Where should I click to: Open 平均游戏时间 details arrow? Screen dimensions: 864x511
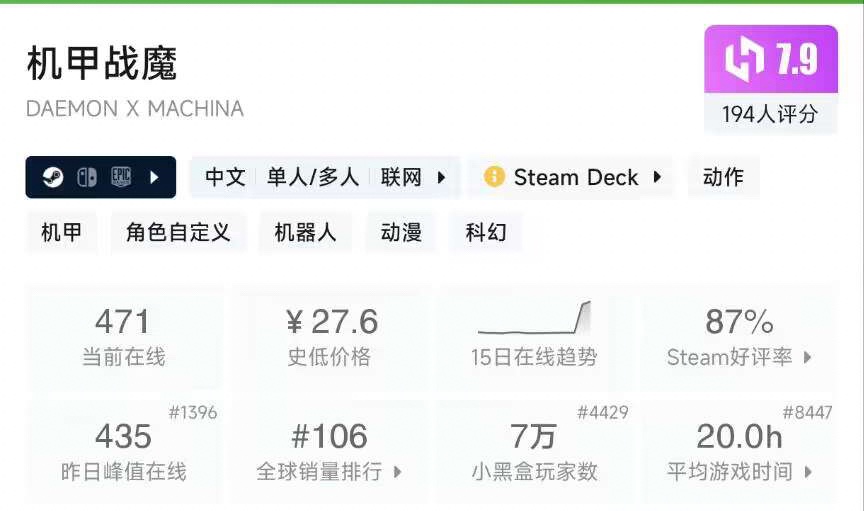tap(807, 472)
